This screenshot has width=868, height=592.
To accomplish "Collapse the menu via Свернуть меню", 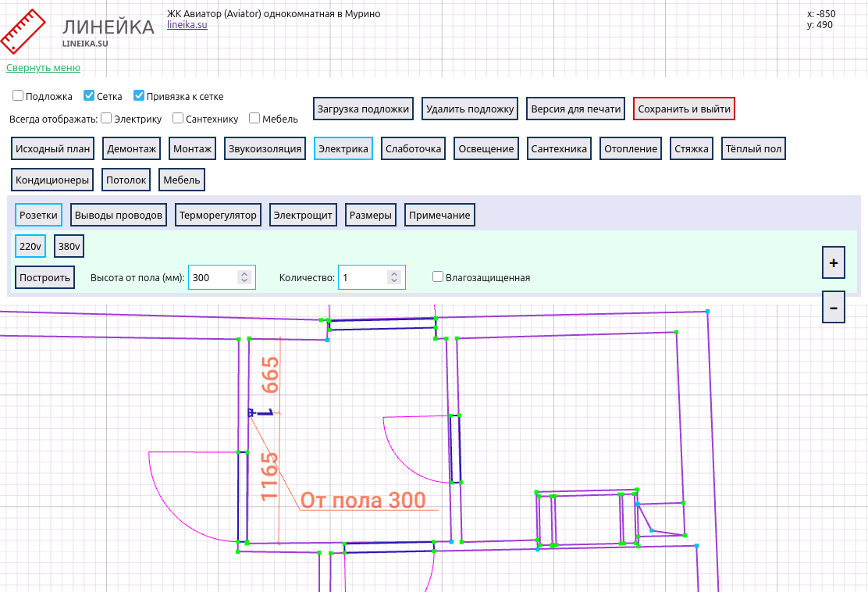I will [43, 68].
